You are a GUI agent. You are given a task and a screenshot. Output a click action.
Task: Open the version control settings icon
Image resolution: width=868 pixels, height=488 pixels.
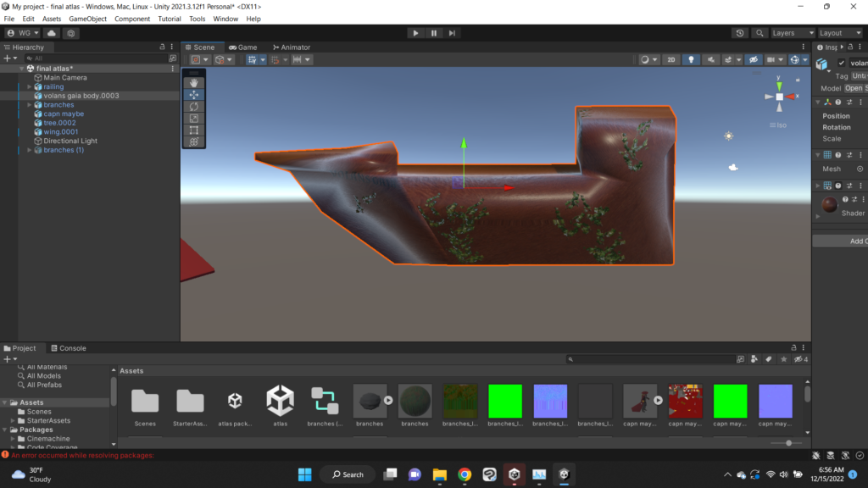coord(71,33)
